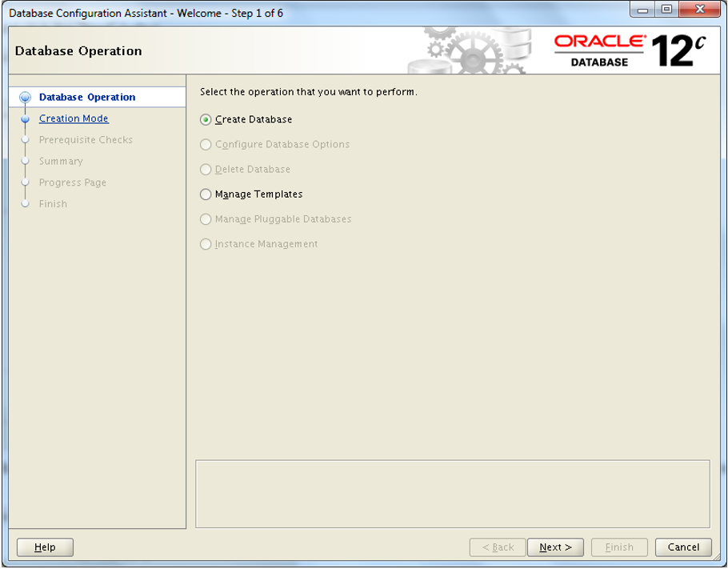Select the Create Database radio button
The height and width of the screenshot is (569, 728).
point(206,120)
